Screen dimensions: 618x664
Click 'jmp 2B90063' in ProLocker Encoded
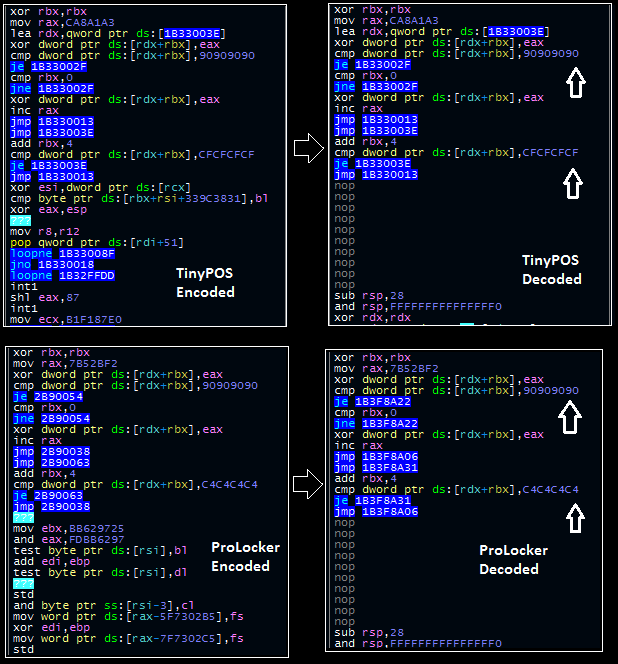52,463
